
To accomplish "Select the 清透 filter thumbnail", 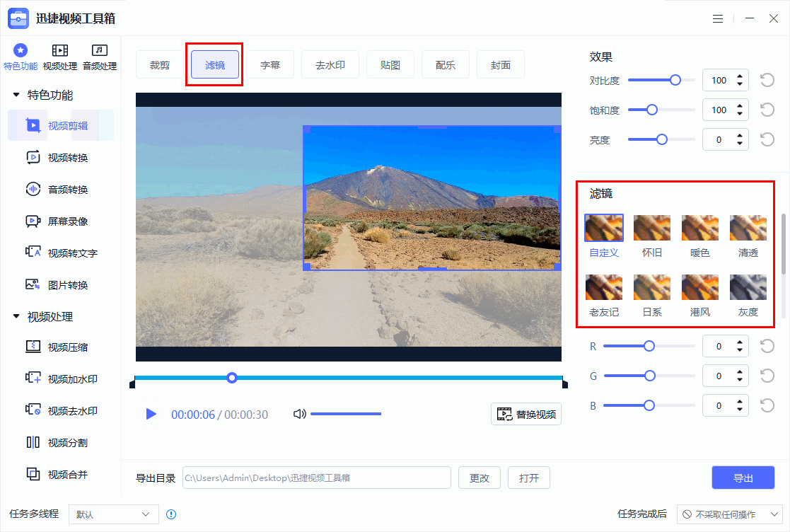I will coord(748,228).
